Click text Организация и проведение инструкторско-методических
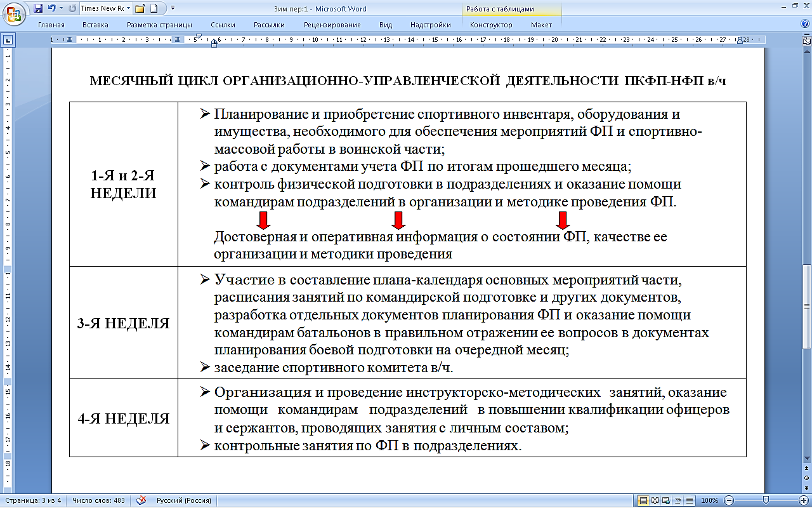This screenshot has width=812, height=508. [x=407, y=392]
